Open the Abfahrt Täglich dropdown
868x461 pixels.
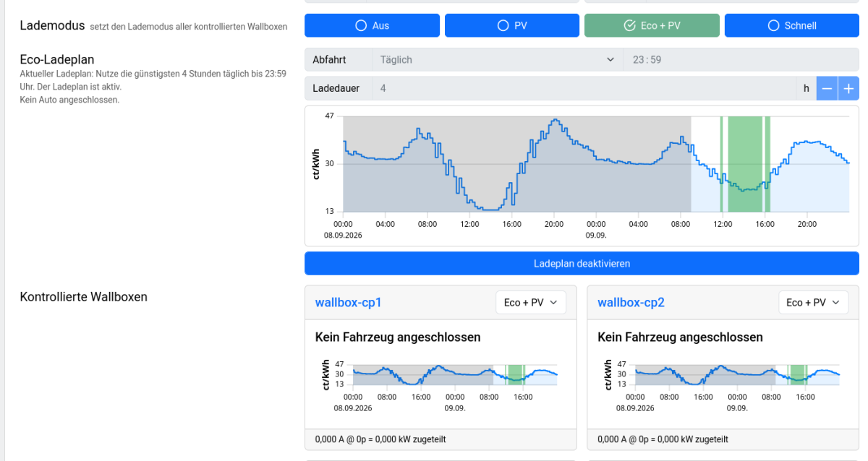pos(498,60)
